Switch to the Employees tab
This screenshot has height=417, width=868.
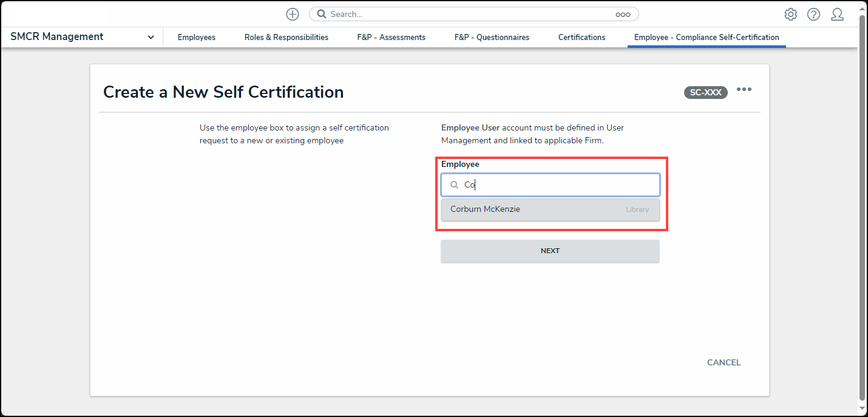[x=196, y=38]
